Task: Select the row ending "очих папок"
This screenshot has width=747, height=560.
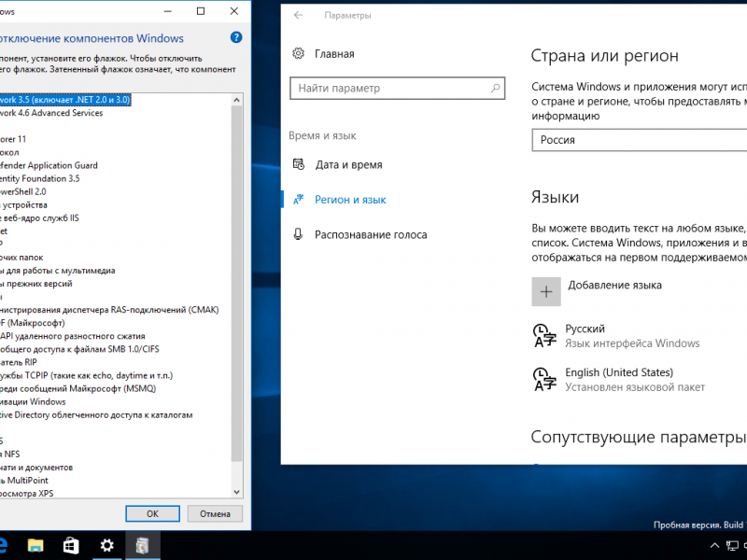Action: 21,258
